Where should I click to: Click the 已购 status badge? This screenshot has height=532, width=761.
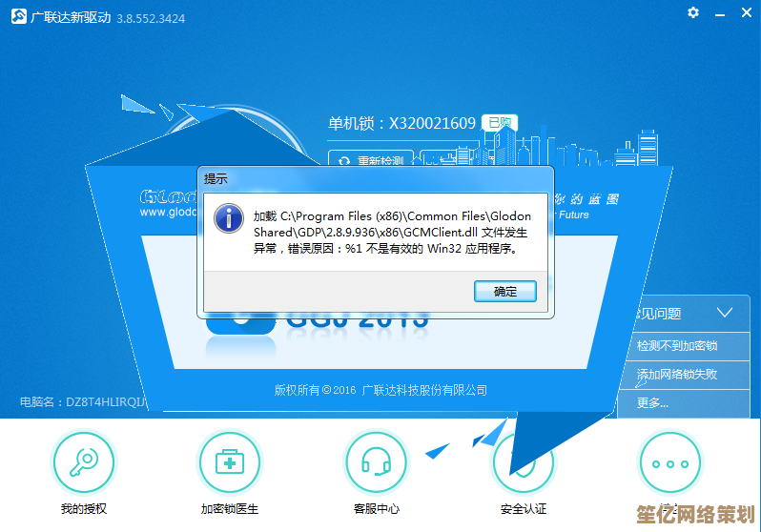[499, 123]
